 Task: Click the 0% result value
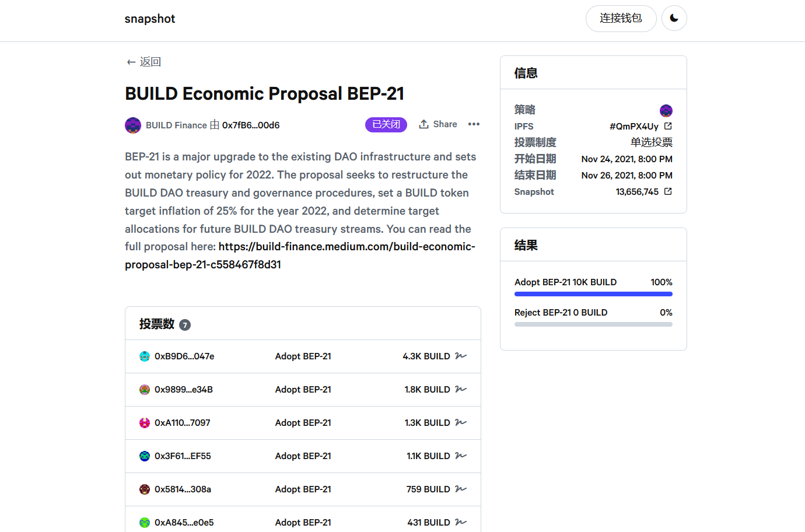pyautogui.click(x=666, y=313)
